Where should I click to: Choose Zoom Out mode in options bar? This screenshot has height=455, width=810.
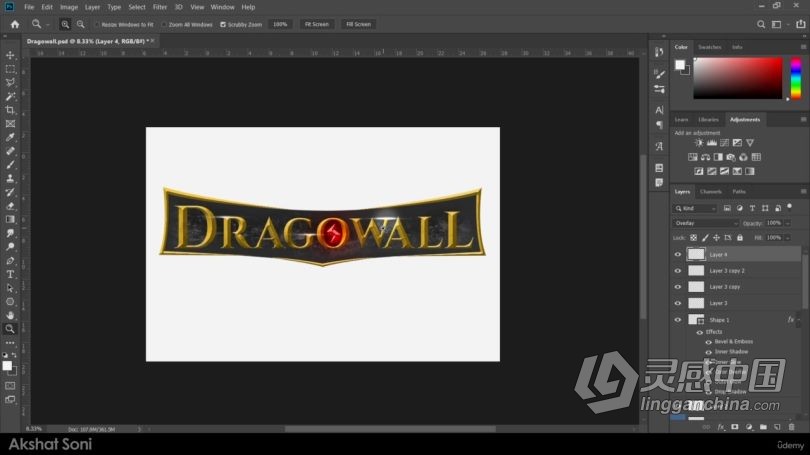pyautogui.click(x=81, y=24)
